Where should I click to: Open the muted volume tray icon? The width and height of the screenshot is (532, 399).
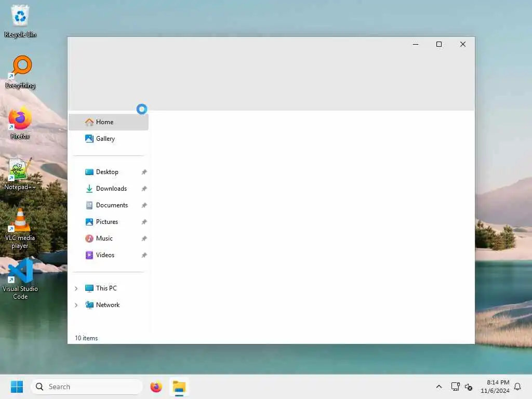(x=469, y=387)
